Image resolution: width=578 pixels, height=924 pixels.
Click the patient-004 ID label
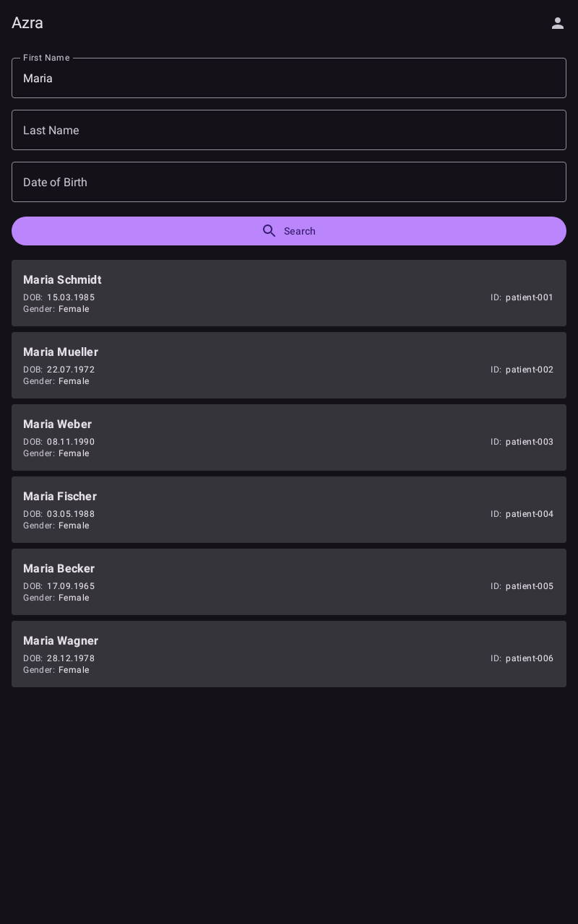tap(529, 514)
